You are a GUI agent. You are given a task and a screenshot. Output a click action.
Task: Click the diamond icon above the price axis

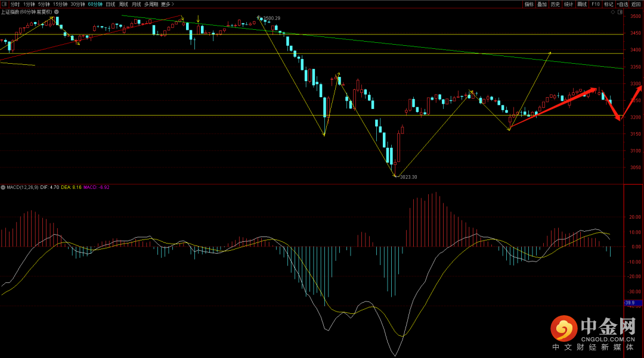coord(613,13)
